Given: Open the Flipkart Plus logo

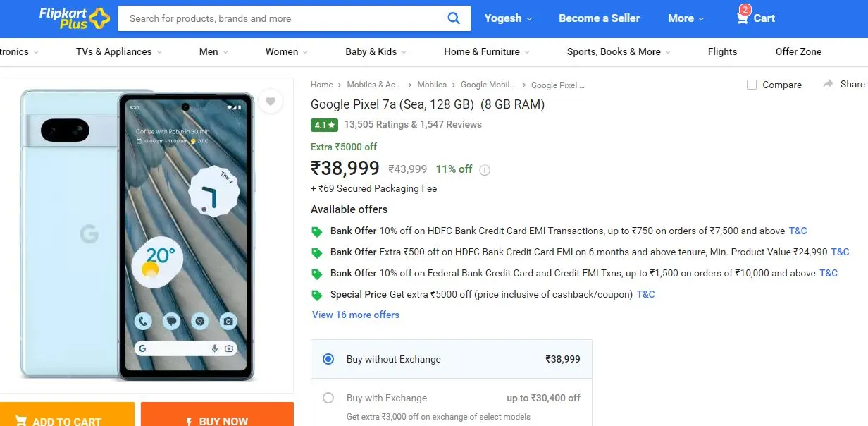Looking at the screenshot, I should (75, 18).
